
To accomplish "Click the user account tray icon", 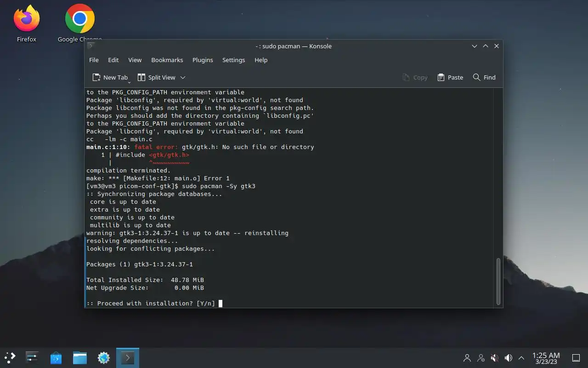I will coord(467,357).
